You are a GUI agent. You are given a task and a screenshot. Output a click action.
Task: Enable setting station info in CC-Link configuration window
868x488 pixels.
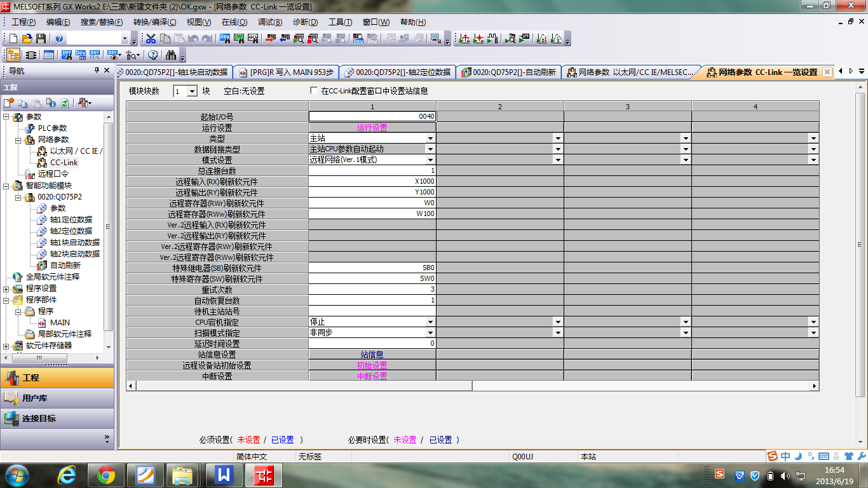[x=314, y=91]
